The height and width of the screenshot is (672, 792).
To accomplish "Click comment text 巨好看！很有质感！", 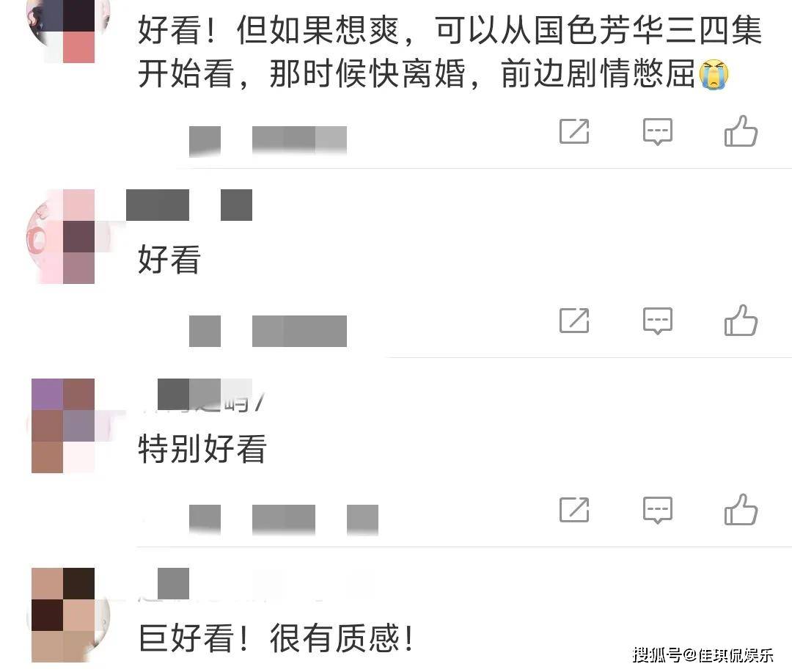I will [x=276, y=638].
